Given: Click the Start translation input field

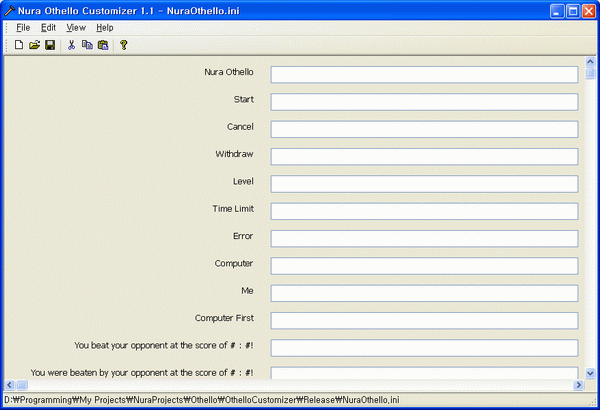Looking at the screenshot, I should (424, 102).
